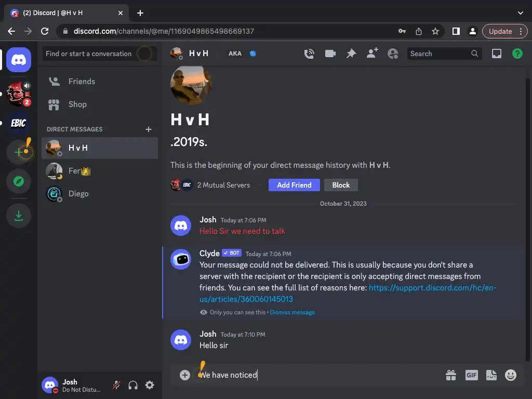The image size is (532, 399).
Task: Open the red server with 2 notifications
Action: click(19, 94)
